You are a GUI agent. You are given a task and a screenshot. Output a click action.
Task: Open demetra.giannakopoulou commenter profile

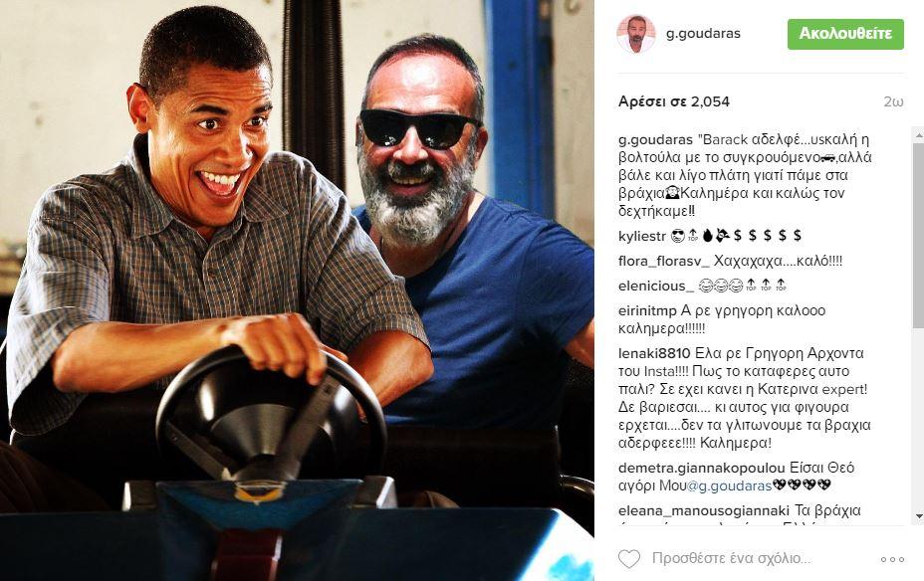(x=702, y=469)
